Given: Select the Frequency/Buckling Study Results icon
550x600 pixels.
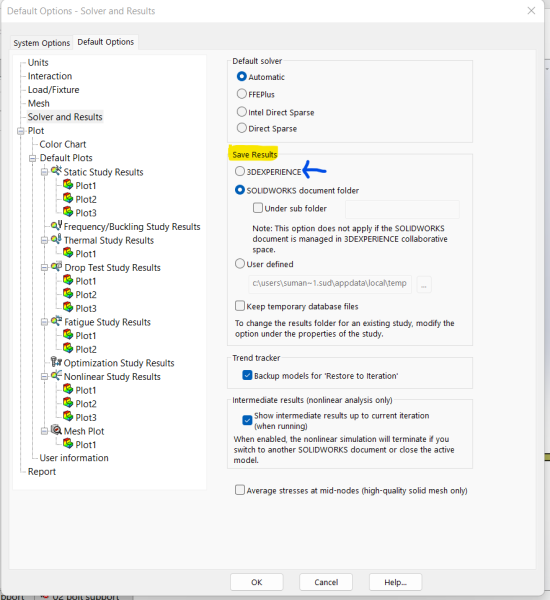Looking at the screenshot, I should [x=57, y=225].
